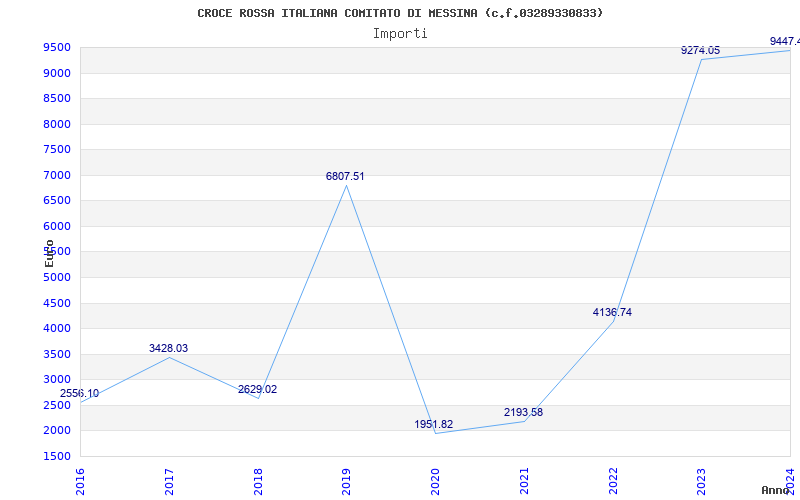Click the 8000 y-axis tick label
The height and width of the screenshot is (500, 800).
pyautogui.click(x=57, y=124)
